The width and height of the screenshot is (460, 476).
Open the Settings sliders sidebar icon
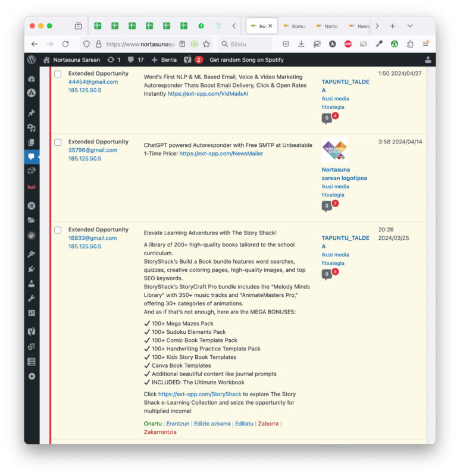32,313
